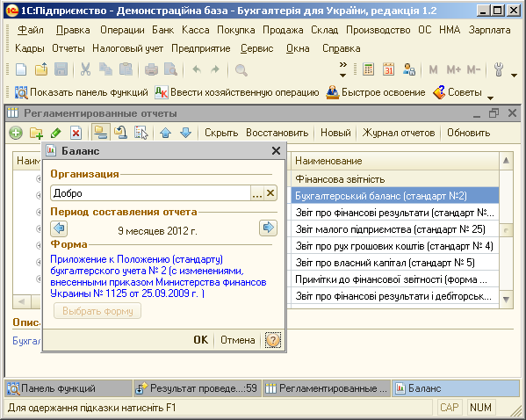Open help question mark in Баланс dialog
The image size is (526, 420).
coord(273,340)
